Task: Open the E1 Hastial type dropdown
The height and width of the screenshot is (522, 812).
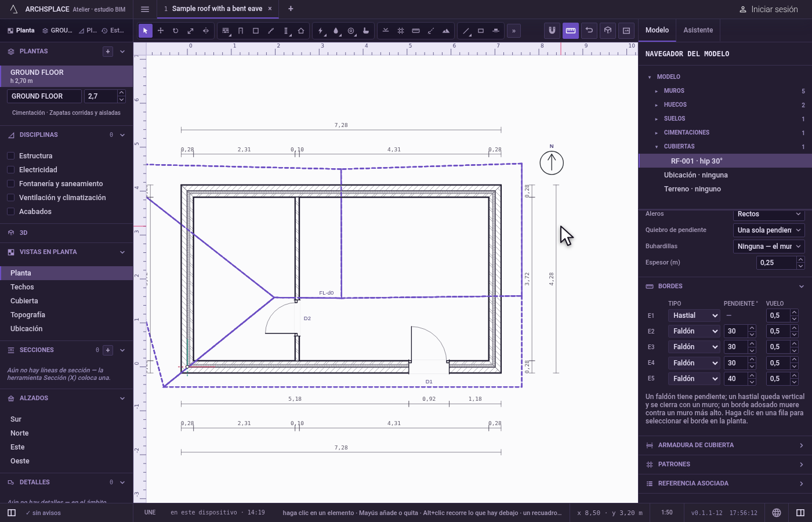Action: pos(694,316)
